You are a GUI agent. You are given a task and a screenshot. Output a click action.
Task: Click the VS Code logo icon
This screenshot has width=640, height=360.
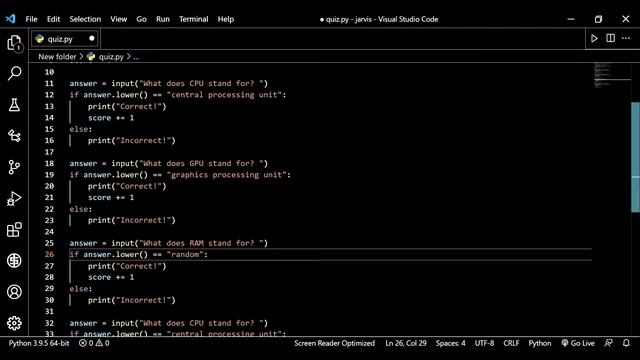[x=11, y=19]
